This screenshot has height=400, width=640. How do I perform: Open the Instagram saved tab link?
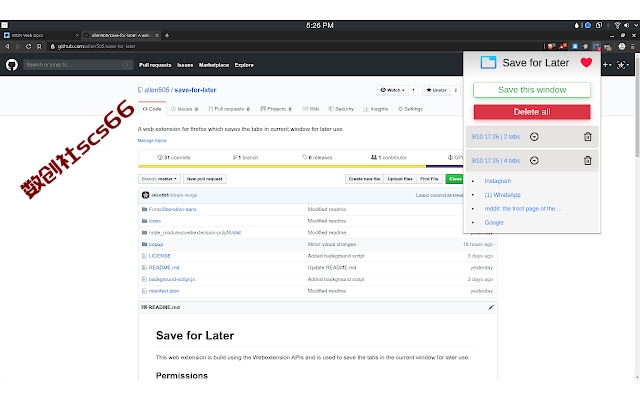coord(498,181)
